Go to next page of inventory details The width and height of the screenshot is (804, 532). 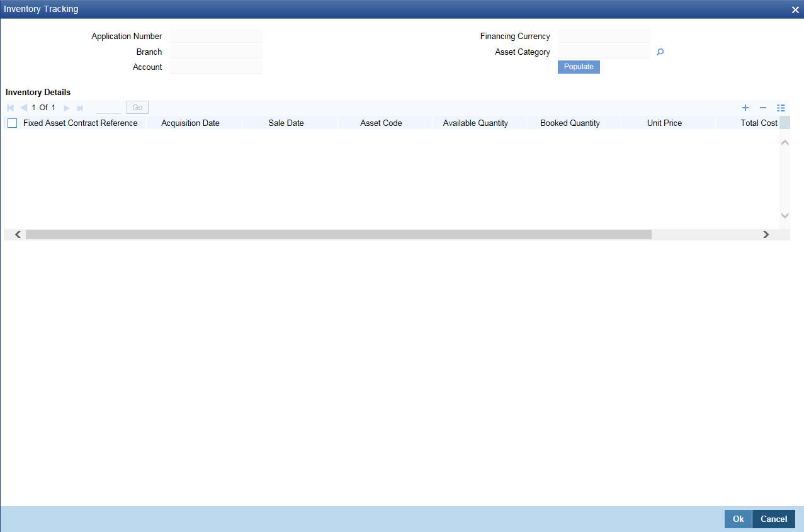click(x=67, y=108)
